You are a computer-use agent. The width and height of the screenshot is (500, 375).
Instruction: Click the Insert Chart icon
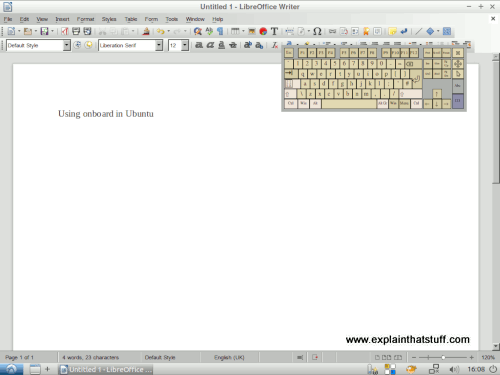(263, 31)
